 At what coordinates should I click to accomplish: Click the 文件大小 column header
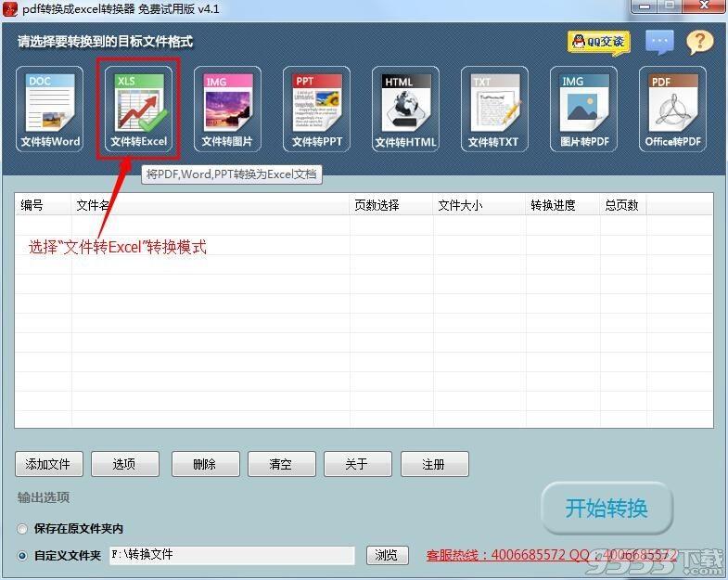(x=479, y=205)
